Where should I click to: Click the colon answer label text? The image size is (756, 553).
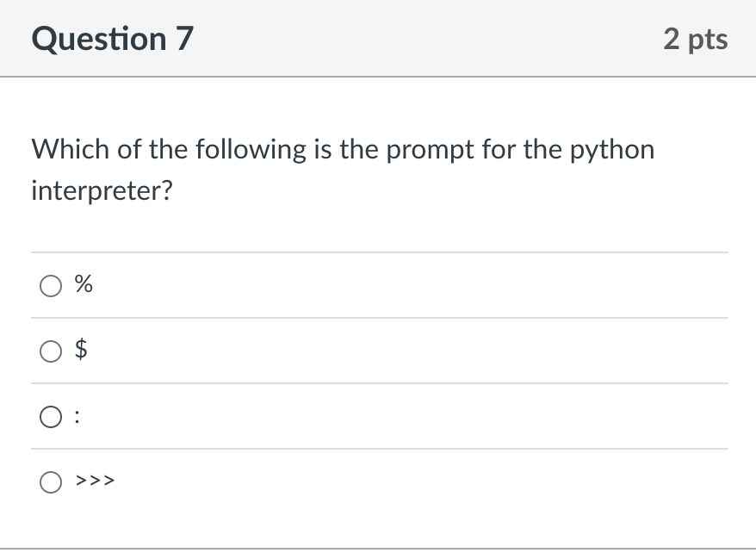click(x=77, y=417)
